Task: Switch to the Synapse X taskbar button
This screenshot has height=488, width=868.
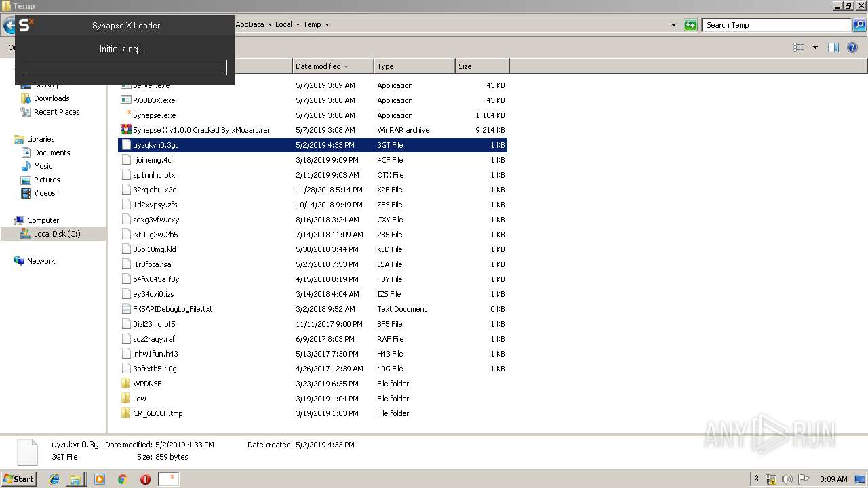Action: tap(169, 479)
